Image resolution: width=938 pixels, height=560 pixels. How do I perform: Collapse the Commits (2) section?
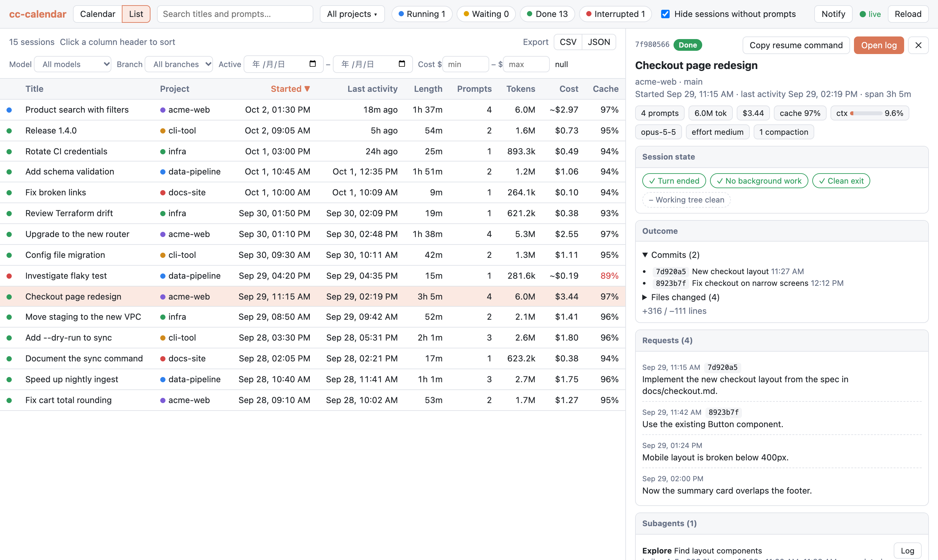(671, 255)
